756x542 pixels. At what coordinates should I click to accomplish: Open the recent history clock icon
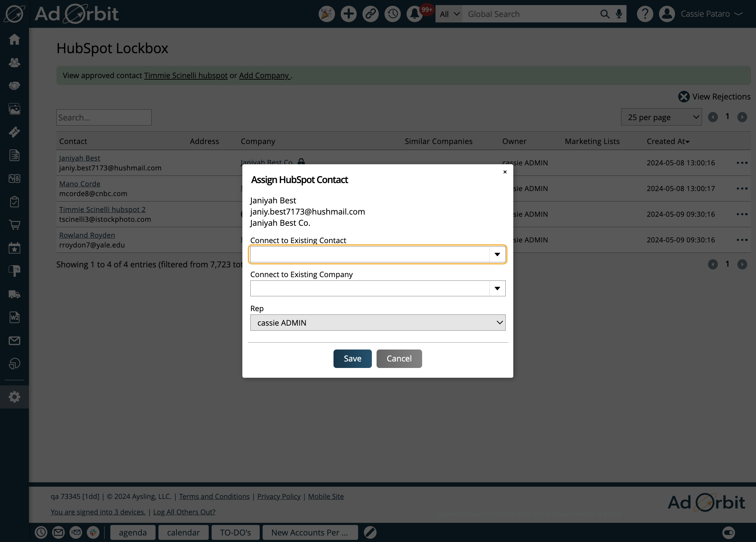click(x=393, y=14)
